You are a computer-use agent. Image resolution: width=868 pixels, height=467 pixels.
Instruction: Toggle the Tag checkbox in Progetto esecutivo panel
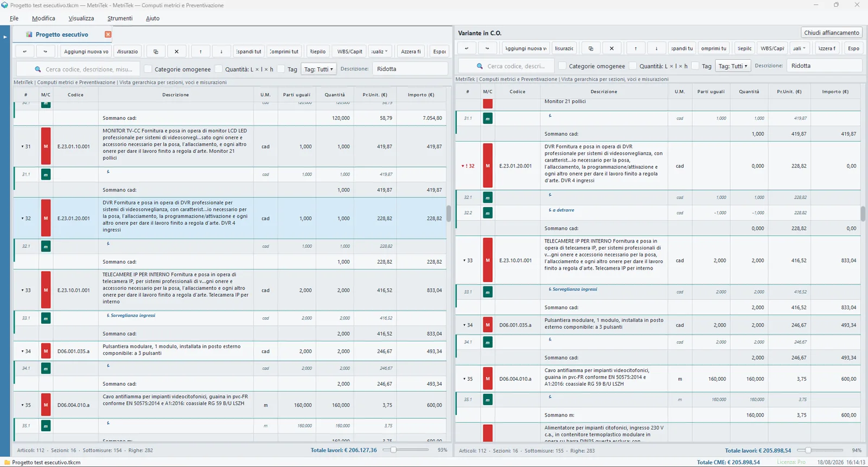click(280, 69)
